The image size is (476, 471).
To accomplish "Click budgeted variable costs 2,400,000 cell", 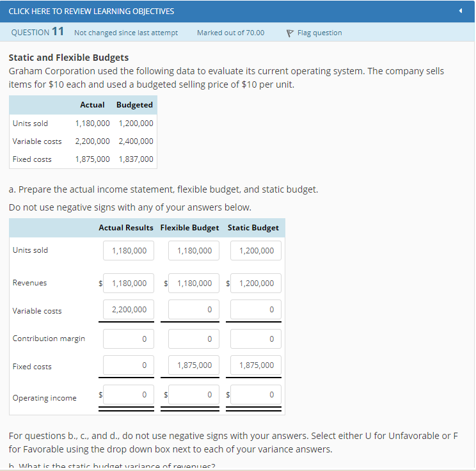I will click(136, 141).
